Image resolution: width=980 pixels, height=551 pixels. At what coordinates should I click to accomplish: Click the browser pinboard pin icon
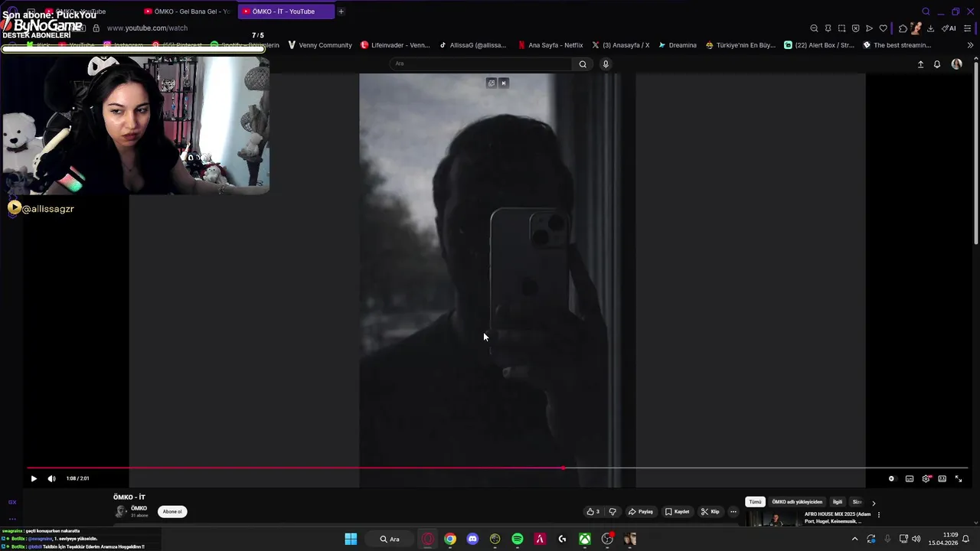[828, 28]
